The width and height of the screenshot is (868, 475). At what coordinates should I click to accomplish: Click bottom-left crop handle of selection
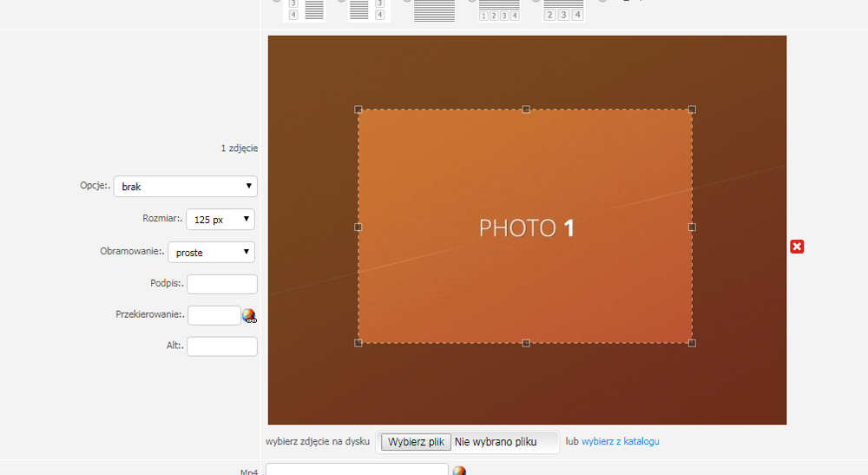[x=358, y=343]
